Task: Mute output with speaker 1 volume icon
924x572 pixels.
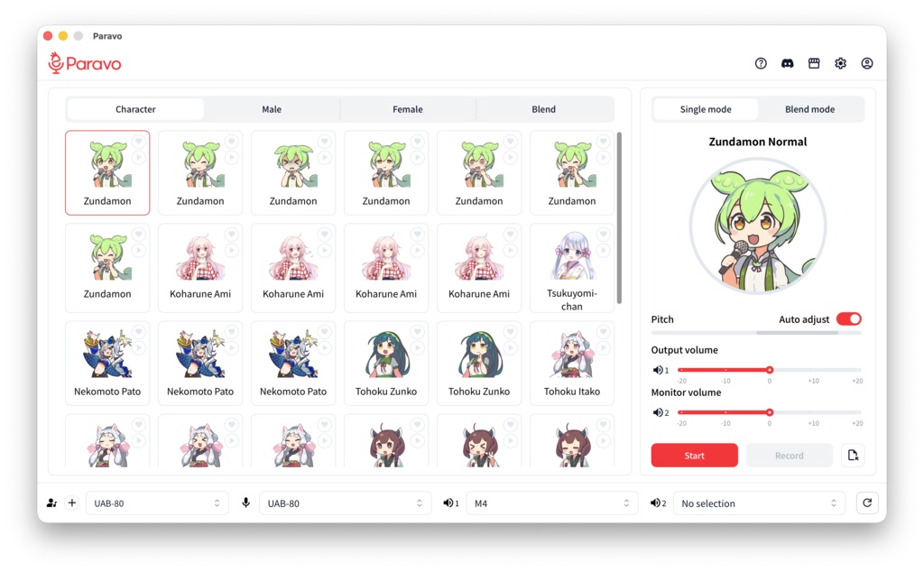Action: (661, 370)
